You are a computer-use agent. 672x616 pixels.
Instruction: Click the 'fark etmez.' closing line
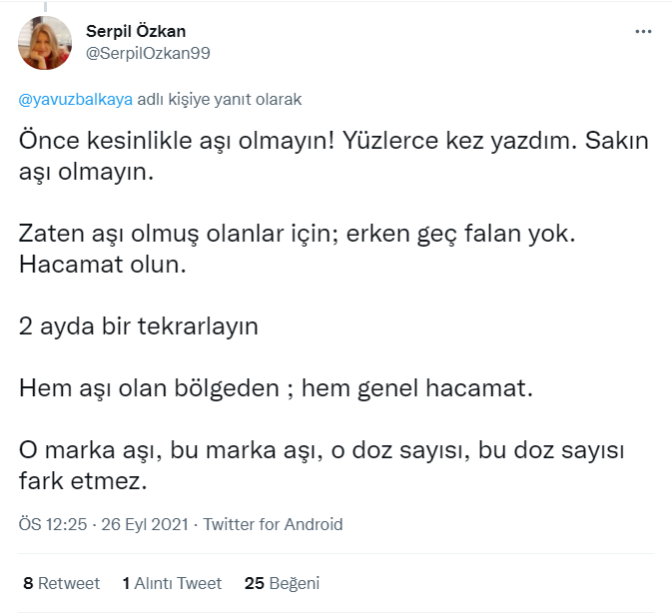tap(84, 481)
